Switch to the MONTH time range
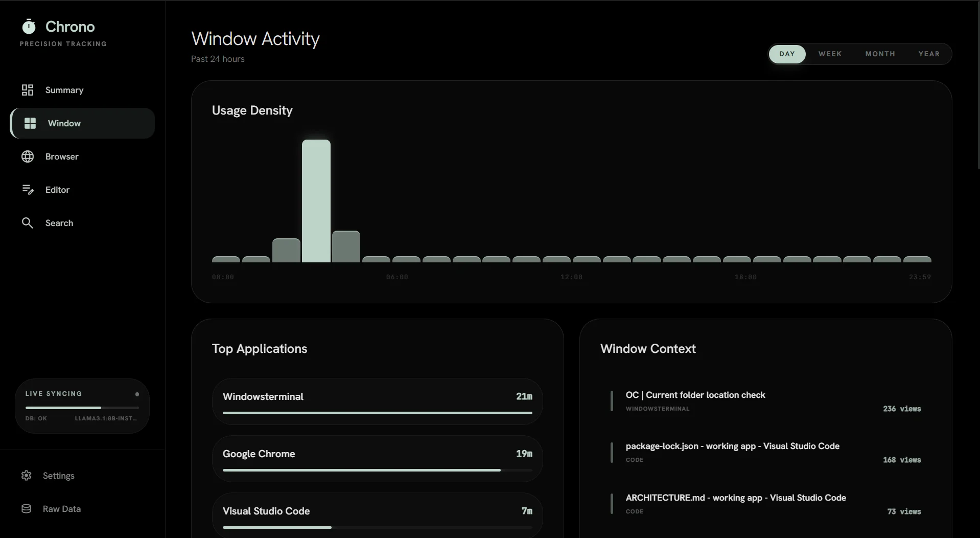This screenshot has width=980, height=538. 880,54
